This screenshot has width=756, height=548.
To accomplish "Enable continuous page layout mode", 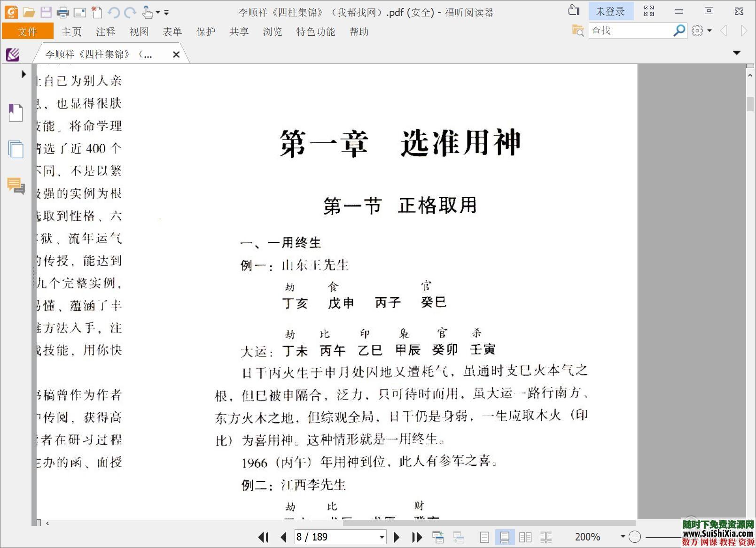I will click(x=505, y=537).
